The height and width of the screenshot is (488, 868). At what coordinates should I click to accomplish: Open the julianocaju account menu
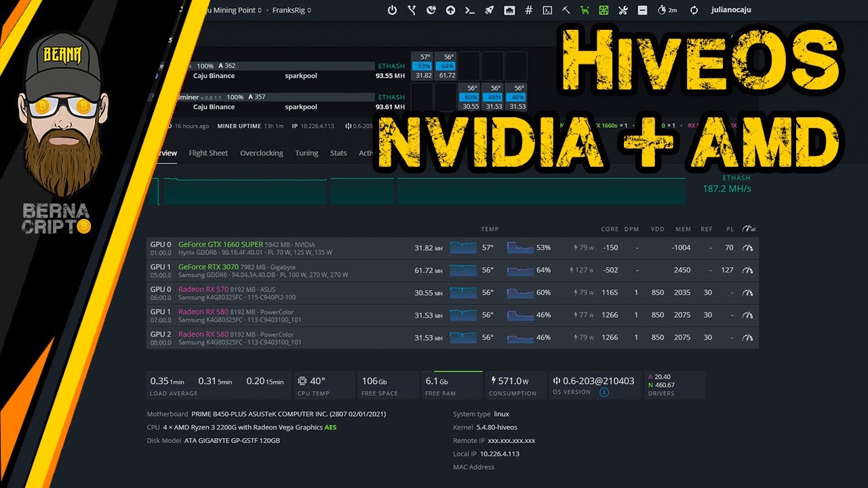click(731, 10)
